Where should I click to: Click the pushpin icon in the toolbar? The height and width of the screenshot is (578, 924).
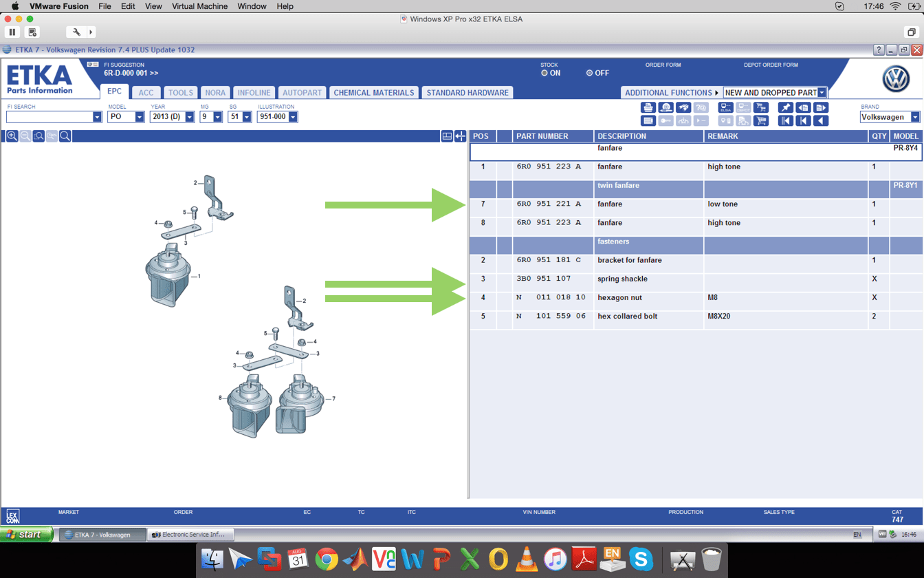785,107
